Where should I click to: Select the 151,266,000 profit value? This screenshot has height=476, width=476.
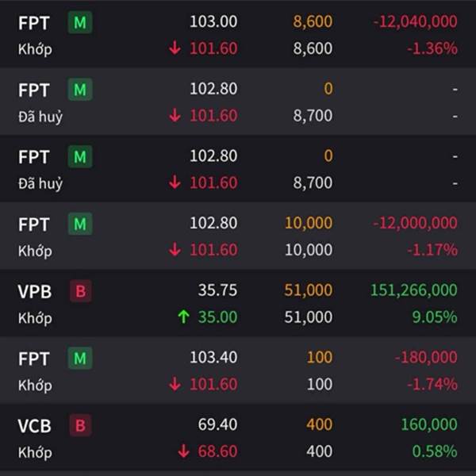coord(413,290)
